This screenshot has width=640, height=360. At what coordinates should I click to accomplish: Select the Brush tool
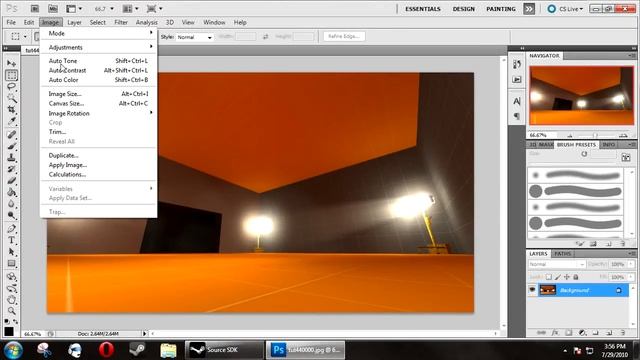tap(11, 146)
